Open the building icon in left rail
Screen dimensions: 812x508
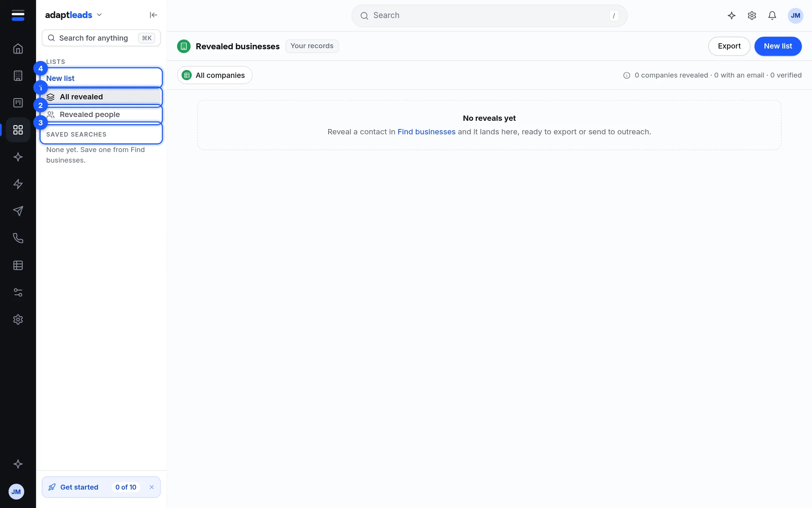pyautogui.click(x=18, y=76)
